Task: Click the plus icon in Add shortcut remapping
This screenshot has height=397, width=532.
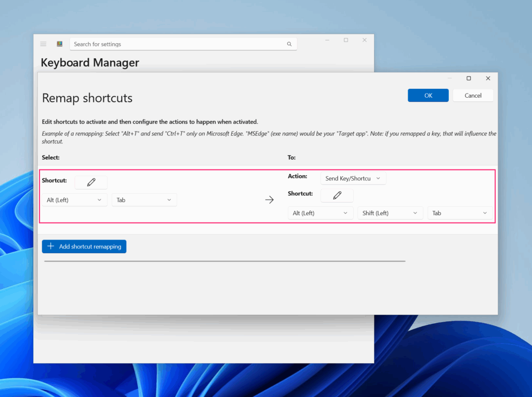Action: click(x=50, y=246)
